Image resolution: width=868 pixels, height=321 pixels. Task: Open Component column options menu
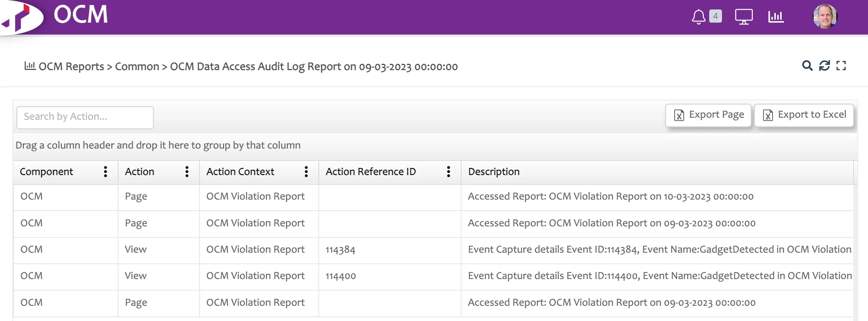(x=106, y=172)
